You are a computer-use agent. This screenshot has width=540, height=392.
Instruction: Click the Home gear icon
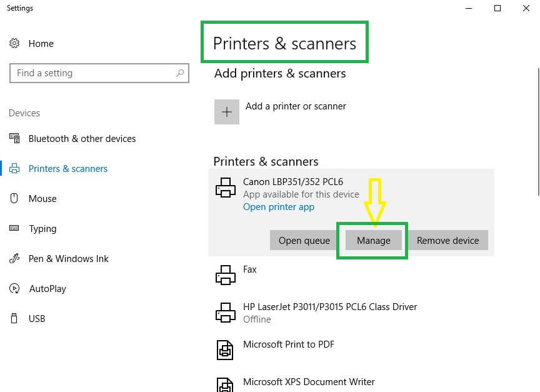[x=14, y=43]
